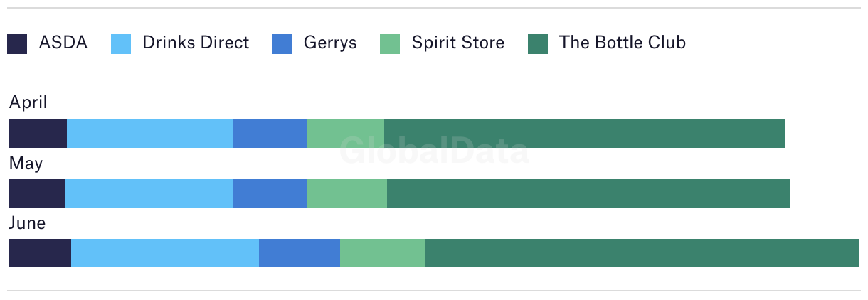Image resolution: width=868 pixels, height=300 pixels.
Task: Select April's The Bottle Club segment
Action: 585,134
